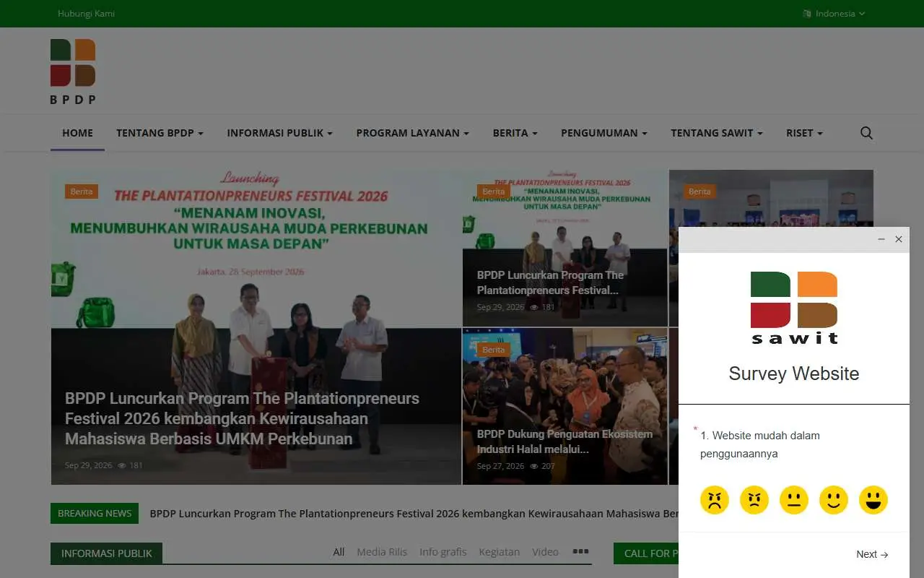Image resolution: width=924 pixels, height=578 pixels.
Task: Select the big grin face rating emoji
Action: click(x=873, y=499)
